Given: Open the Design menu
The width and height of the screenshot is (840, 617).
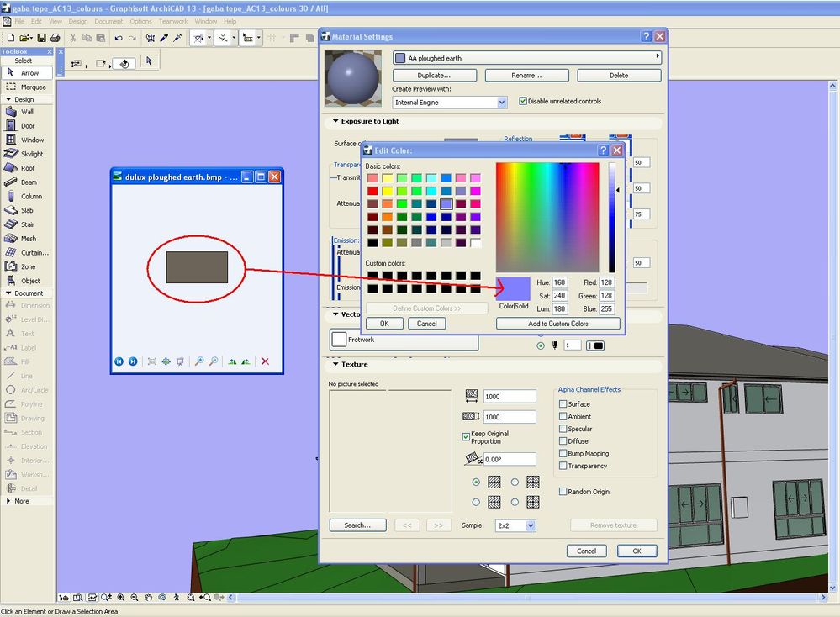Looking at the screenshot, I should tap(78, 21).
